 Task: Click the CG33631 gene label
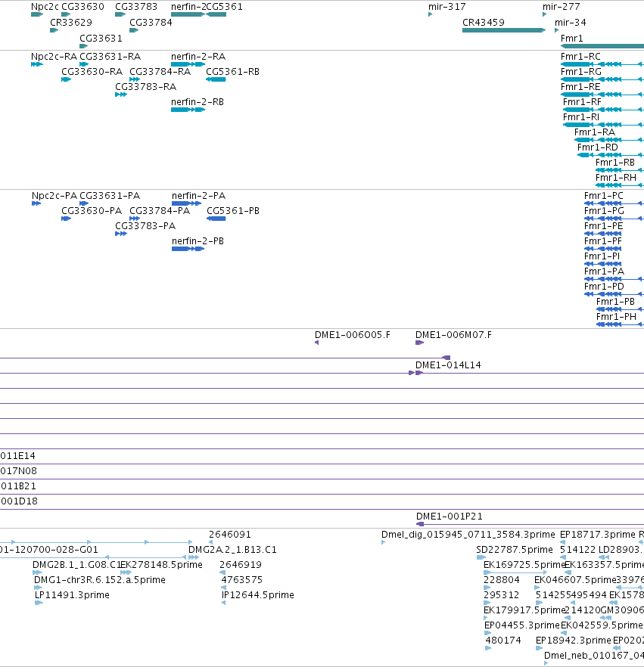tap(101, 39)
